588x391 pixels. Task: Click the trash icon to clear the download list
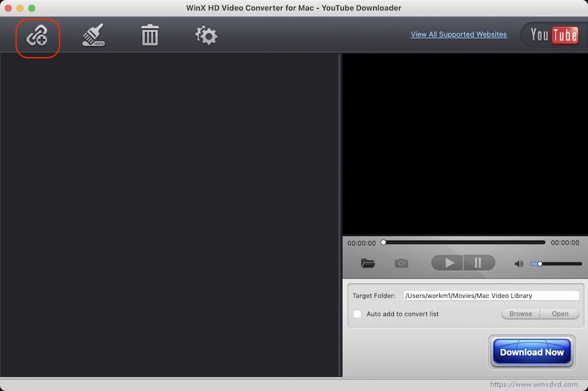[149, 35]
